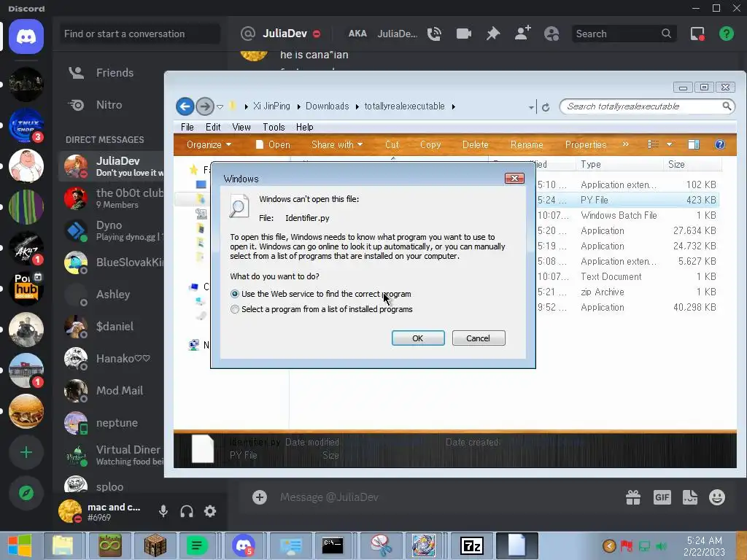Sort files by Size column
Viewport: 747px width, 560px height.
point(692,165)
